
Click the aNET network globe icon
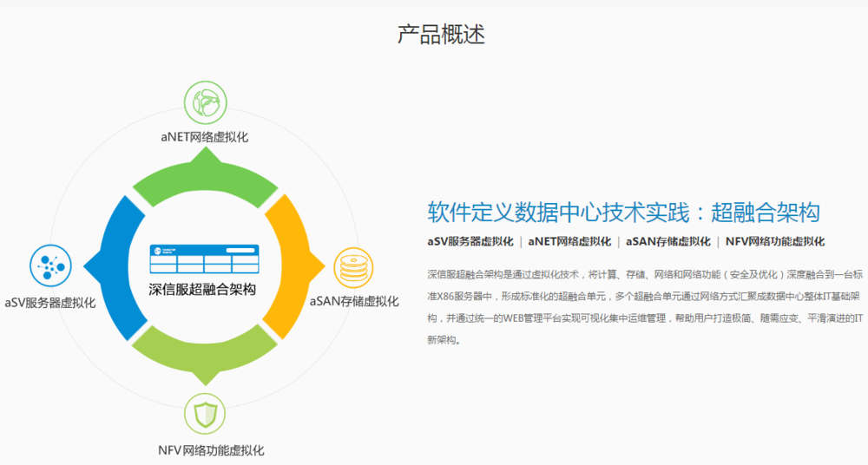pos(205,103)
